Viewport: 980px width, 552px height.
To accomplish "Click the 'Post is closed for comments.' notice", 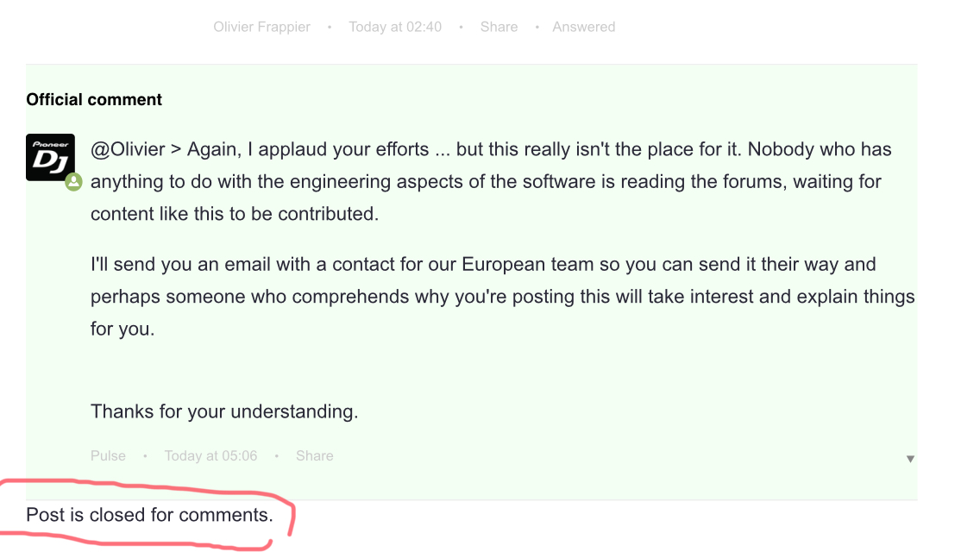I will click(149, 515).
